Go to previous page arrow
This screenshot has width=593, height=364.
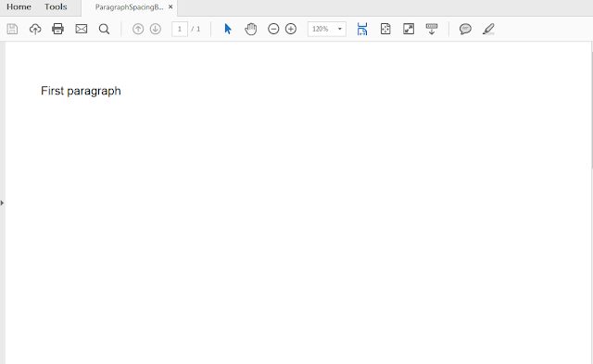pos(138,29)
